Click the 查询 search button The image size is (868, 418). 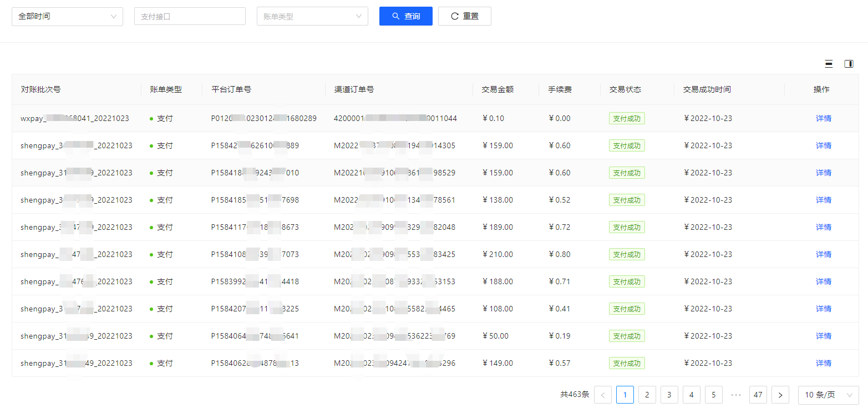(x=405, y=16)
